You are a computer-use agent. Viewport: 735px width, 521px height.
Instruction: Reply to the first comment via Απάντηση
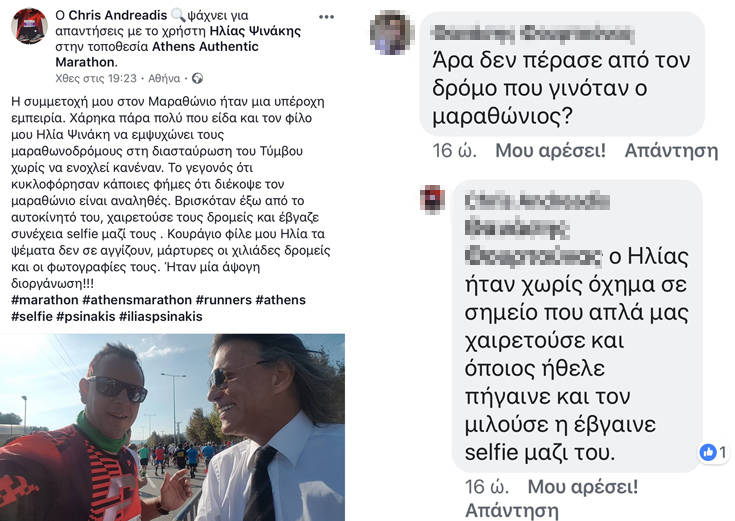(671, 151)
